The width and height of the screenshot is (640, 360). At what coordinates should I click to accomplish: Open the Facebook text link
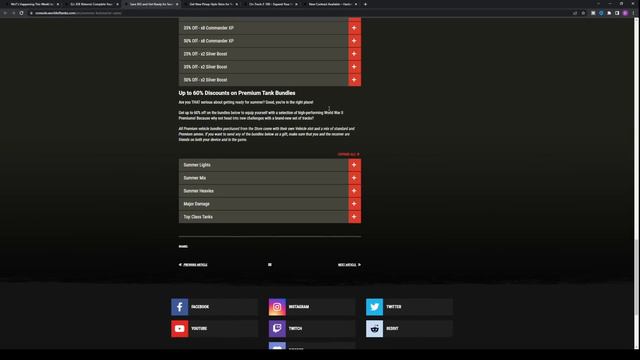coord(200,307)
